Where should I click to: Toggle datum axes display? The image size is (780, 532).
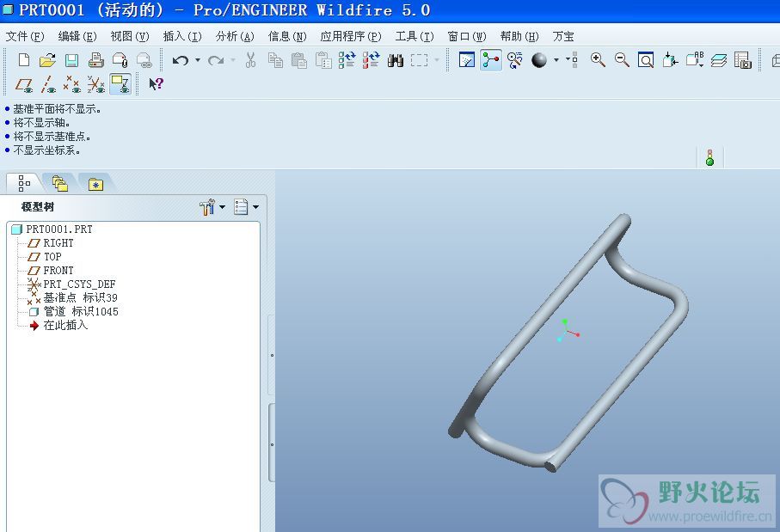48,84
